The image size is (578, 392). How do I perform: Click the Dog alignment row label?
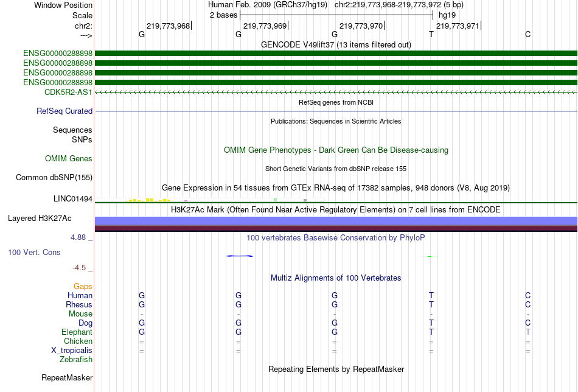coord(85,323)
